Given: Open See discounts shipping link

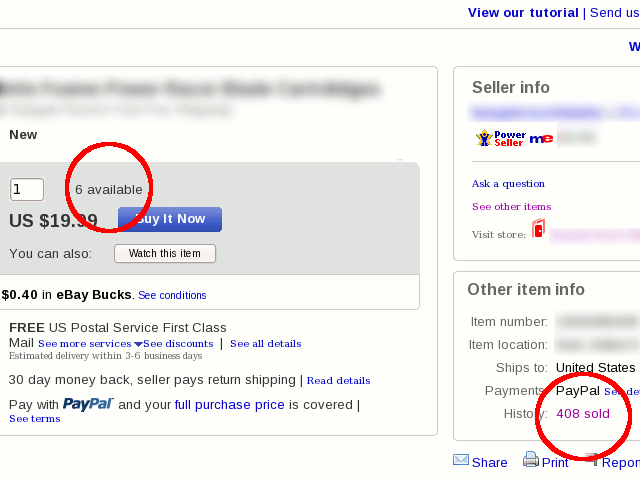Looking at the screenshot, I should click(x=178, y=344).
